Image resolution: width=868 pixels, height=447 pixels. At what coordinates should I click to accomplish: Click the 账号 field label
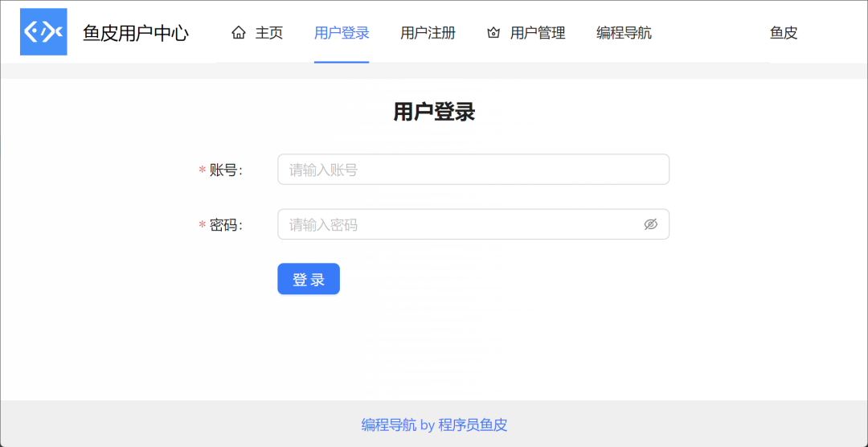226,170
